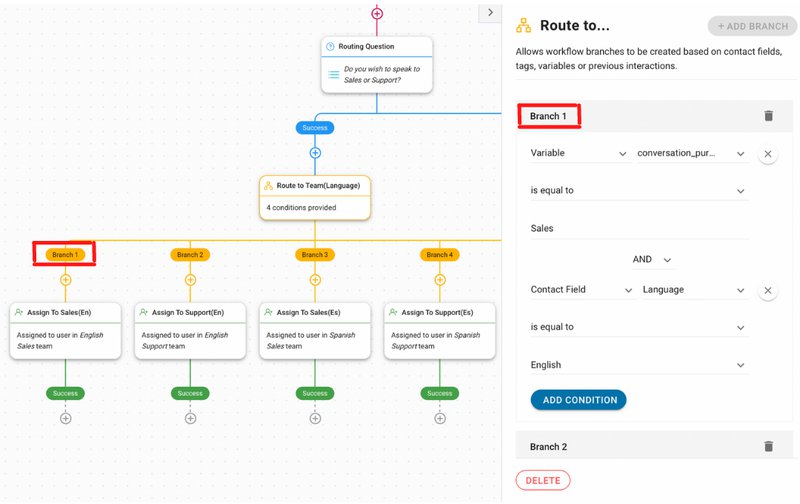Click plus icon under Branch 3 label

click(315, 280)
